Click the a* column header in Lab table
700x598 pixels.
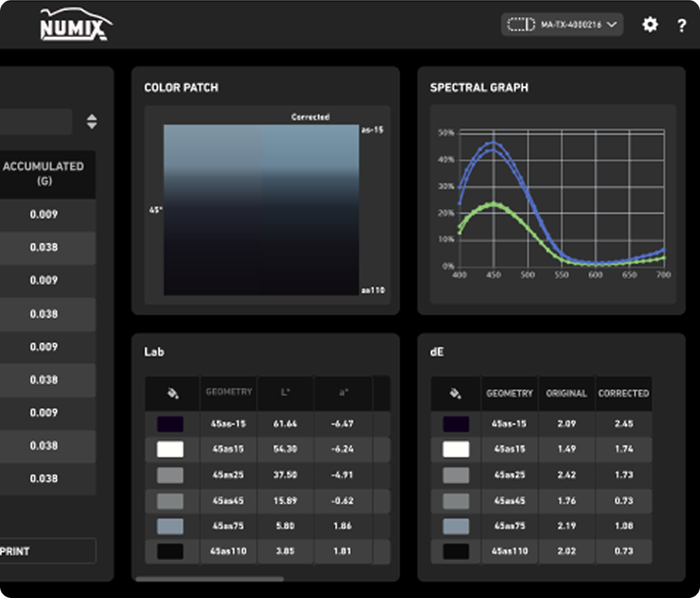(x=343, y=392)
